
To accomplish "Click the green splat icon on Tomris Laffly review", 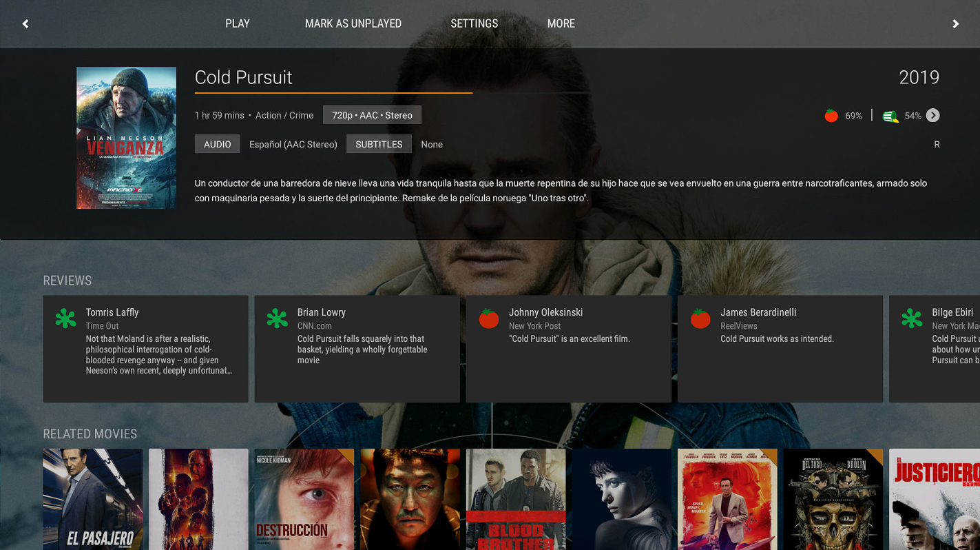I will pyautogui.click(x=65, y=318).
